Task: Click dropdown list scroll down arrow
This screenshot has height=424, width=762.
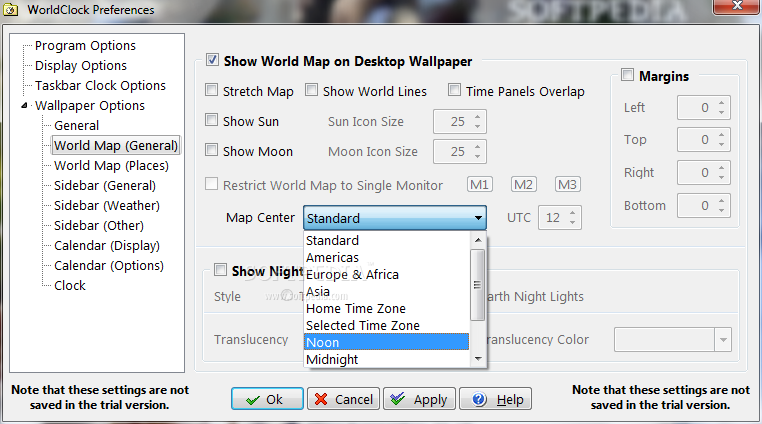Action: click(478, 359)
